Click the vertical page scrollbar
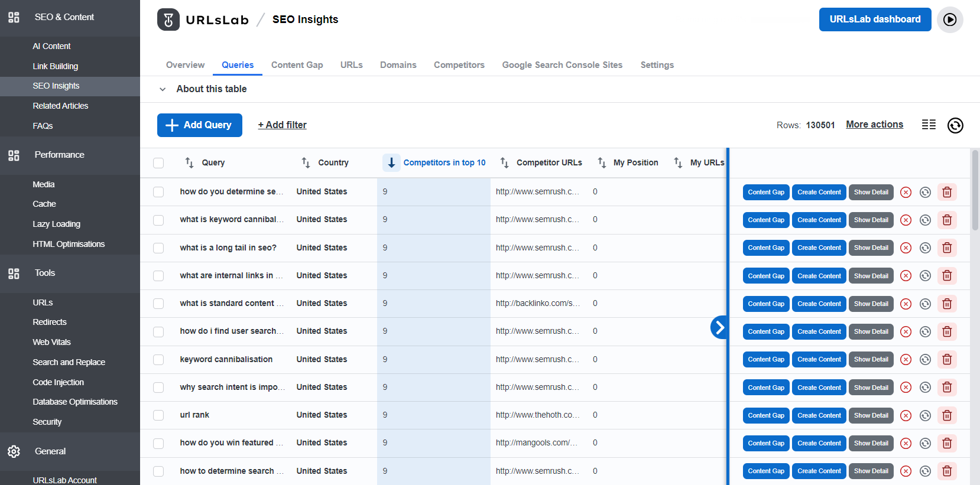The height and width of the screenshot is (485, 980). coord(975,190)
